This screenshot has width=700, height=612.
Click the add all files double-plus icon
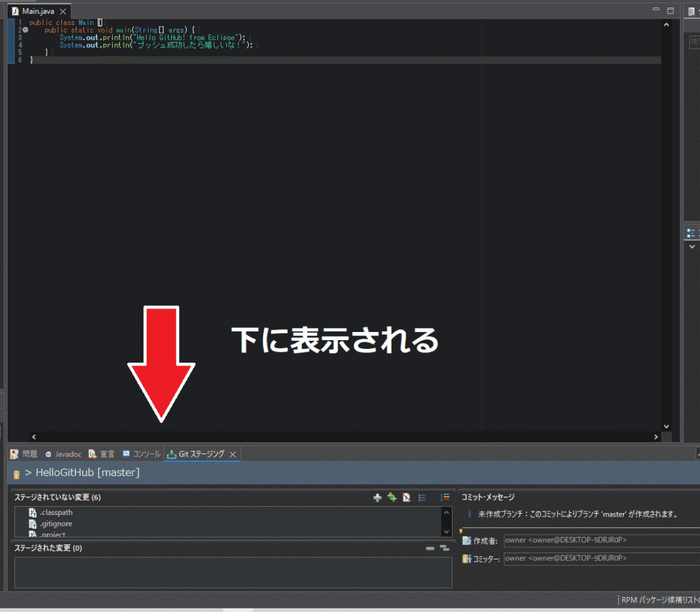pyautogui.click(x=392, y=498)
